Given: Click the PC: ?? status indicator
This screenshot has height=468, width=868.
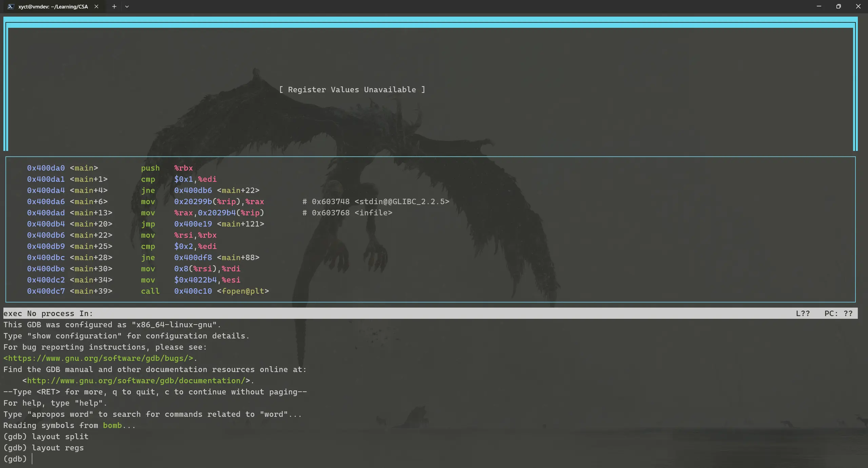Looking at the screenshot, I should [x=838, y=313].
